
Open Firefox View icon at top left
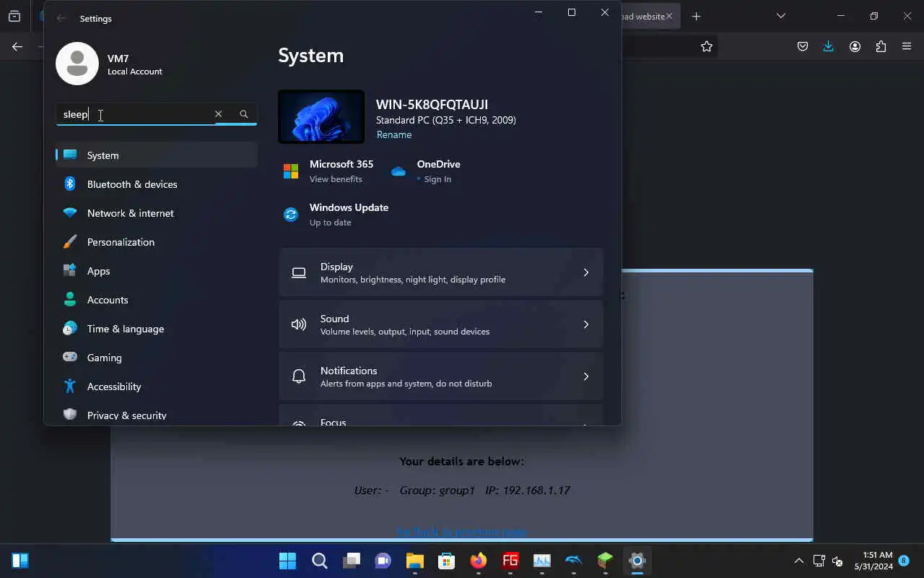click(14, 16)
